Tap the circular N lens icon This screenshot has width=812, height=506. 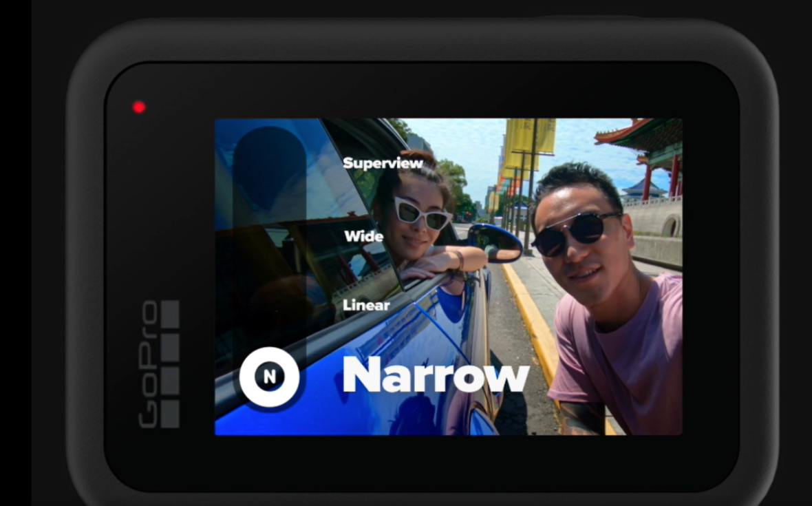click(269, 377)
